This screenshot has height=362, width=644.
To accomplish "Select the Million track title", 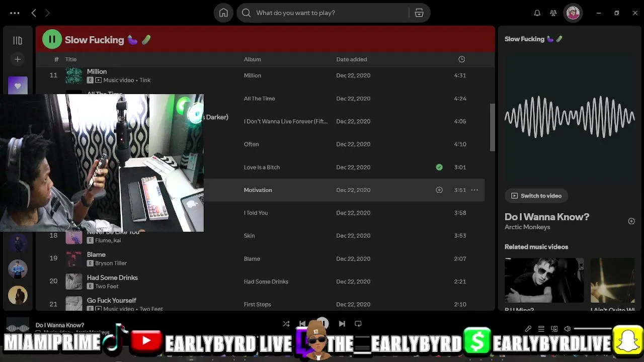I will click(97, 71).
